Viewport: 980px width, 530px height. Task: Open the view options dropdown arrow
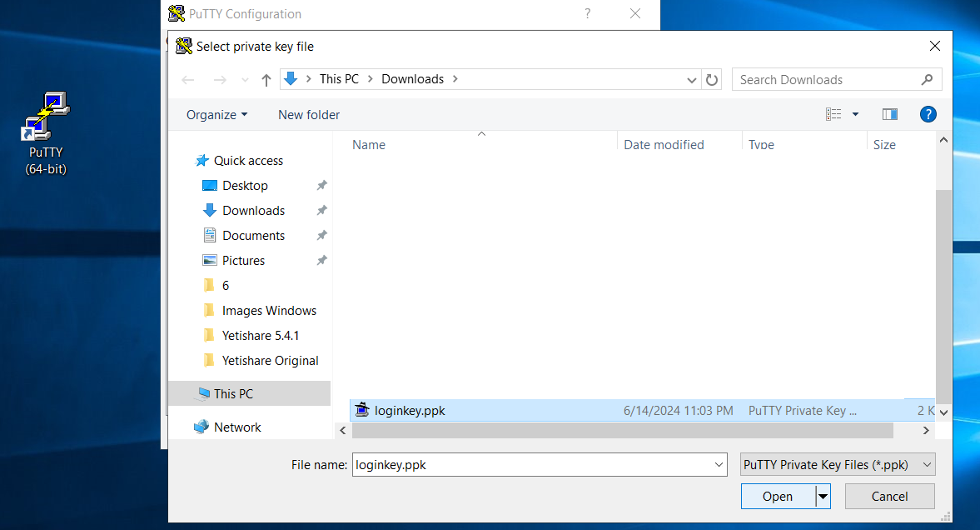click(x=855, y=114)
